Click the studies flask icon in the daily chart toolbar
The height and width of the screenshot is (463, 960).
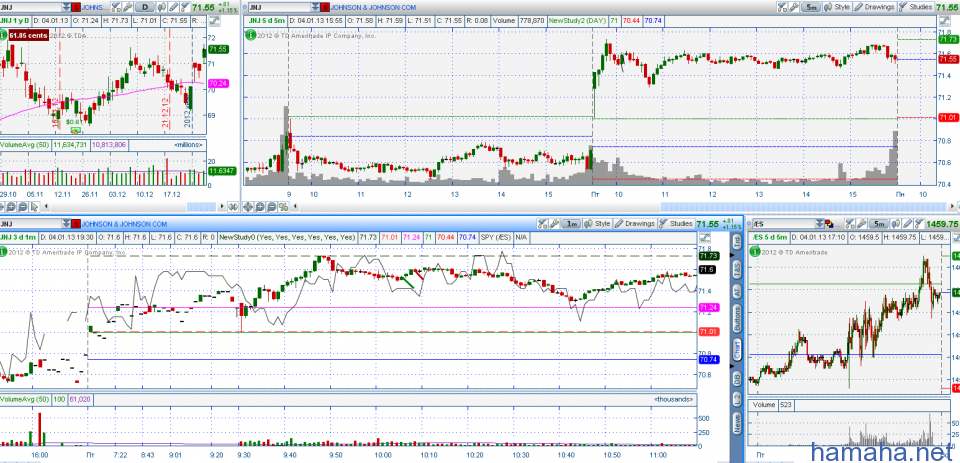(x=186, y=7)
